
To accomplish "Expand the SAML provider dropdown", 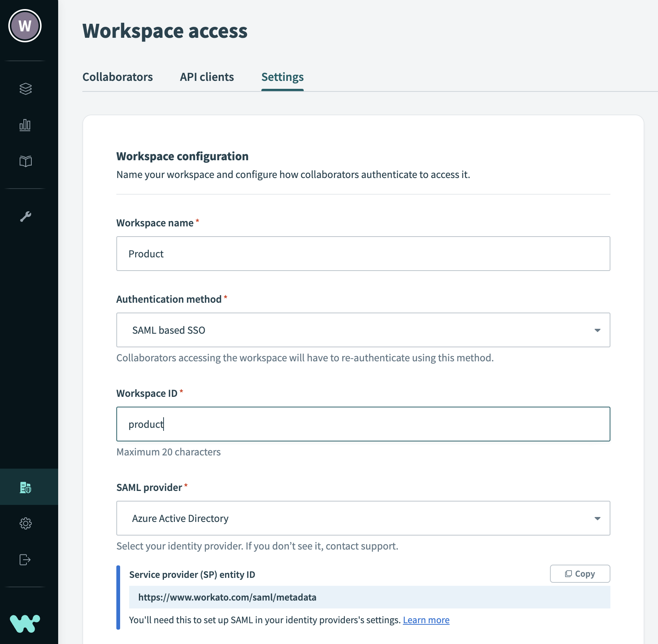I will click(x=363, y=518).
